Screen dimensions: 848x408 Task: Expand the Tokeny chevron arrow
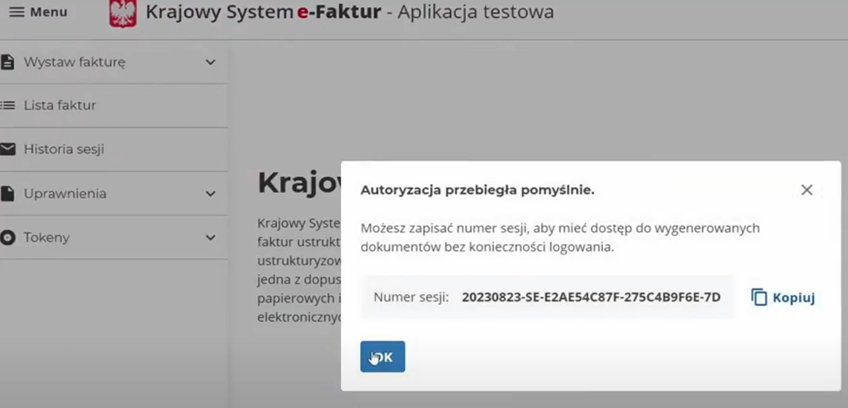210,238
